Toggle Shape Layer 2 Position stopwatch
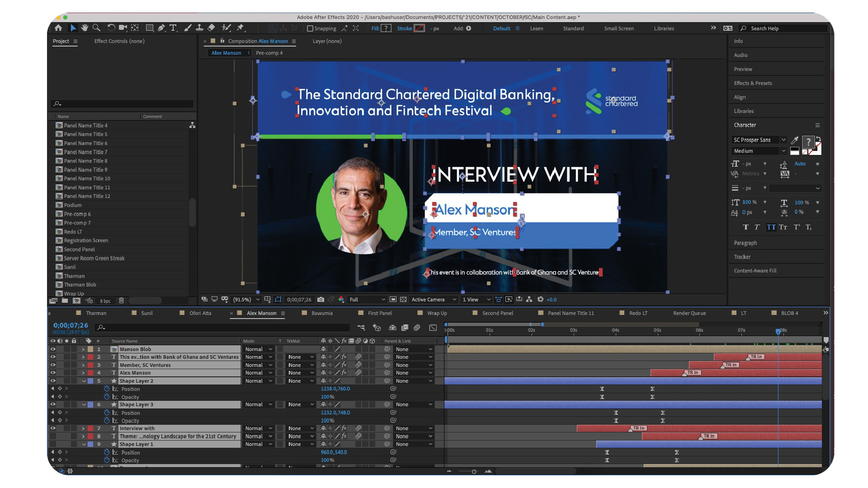 pyautogui.click(x=107, y=389)
